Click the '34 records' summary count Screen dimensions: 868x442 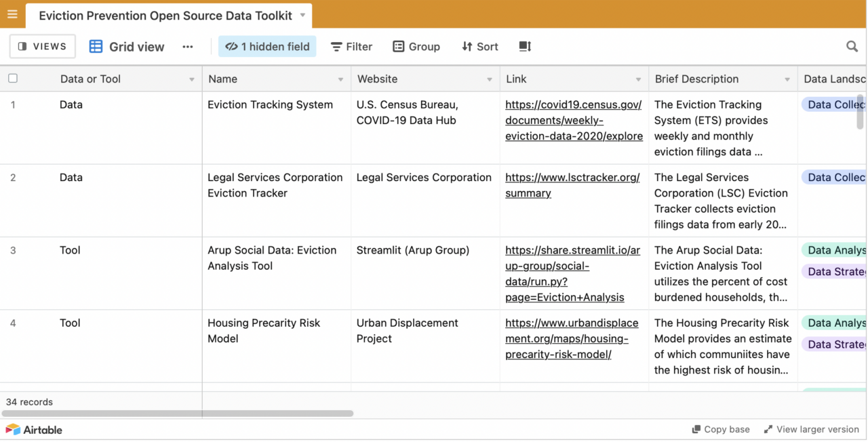click(x=29, y=402)
